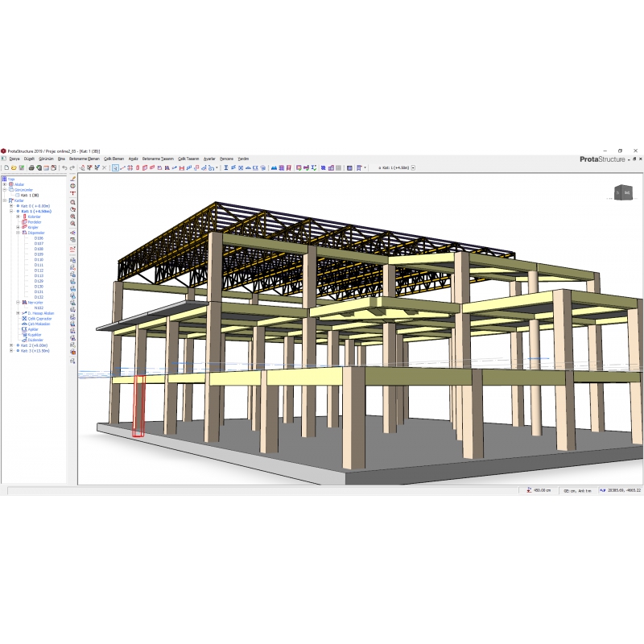Select the pointer selection tool
The height and width of the screenshot is (644, 644).
[x=115, y=168]
